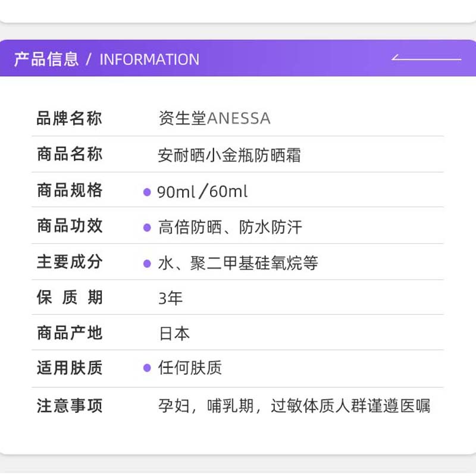This screenshot has height=476, width=476.
Task: Click the notice text '孕妇，哺乳期，过敏体质人群谨遵医嘱'
Action: 294,406
